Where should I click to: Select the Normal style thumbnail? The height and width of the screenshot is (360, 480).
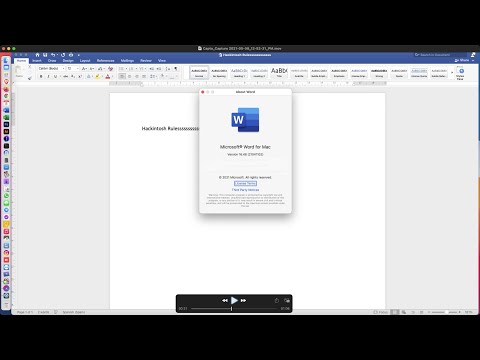[x=199, y=72]
